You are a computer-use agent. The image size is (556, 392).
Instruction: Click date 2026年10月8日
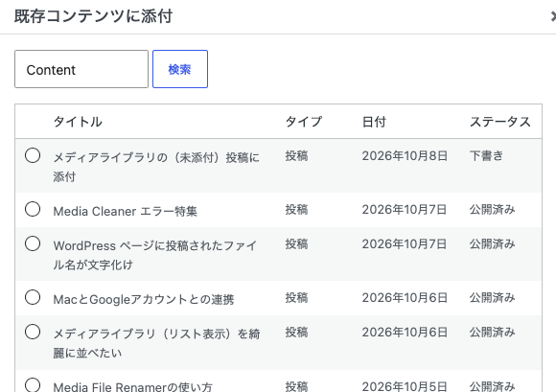point(405,155)
